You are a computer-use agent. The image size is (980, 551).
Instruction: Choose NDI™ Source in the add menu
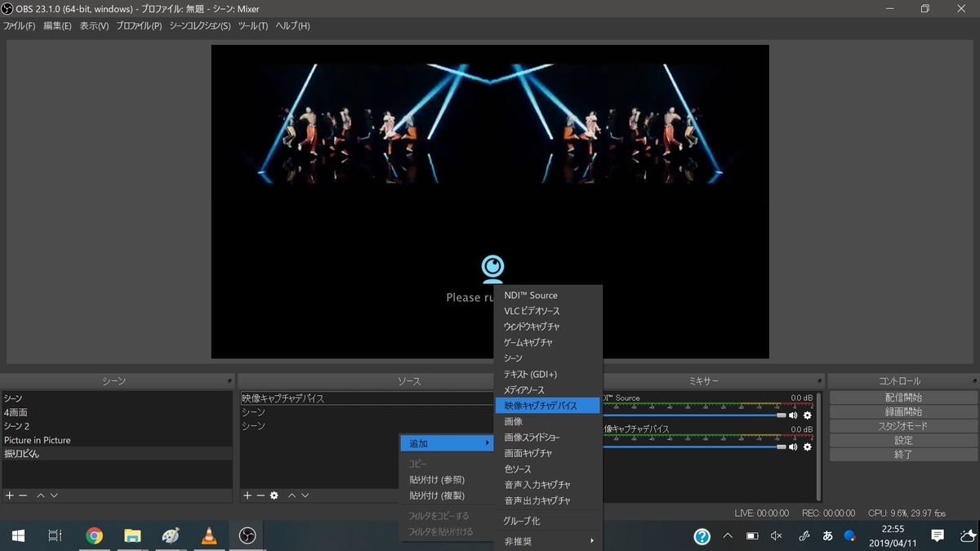(x=547, y=295)
